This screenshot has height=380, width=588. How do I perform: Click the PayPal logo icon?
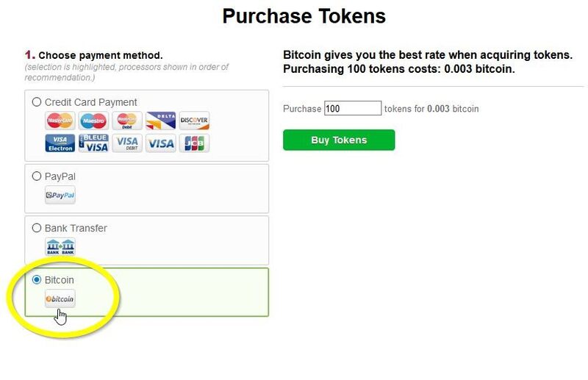(x=60, y=195)
